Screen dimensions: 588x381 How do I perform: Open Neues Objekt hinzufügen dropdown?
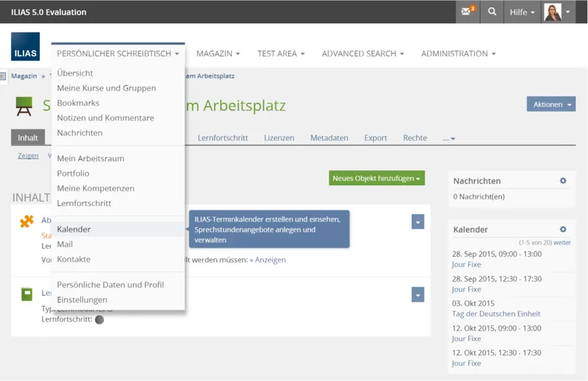coord(376,178)
